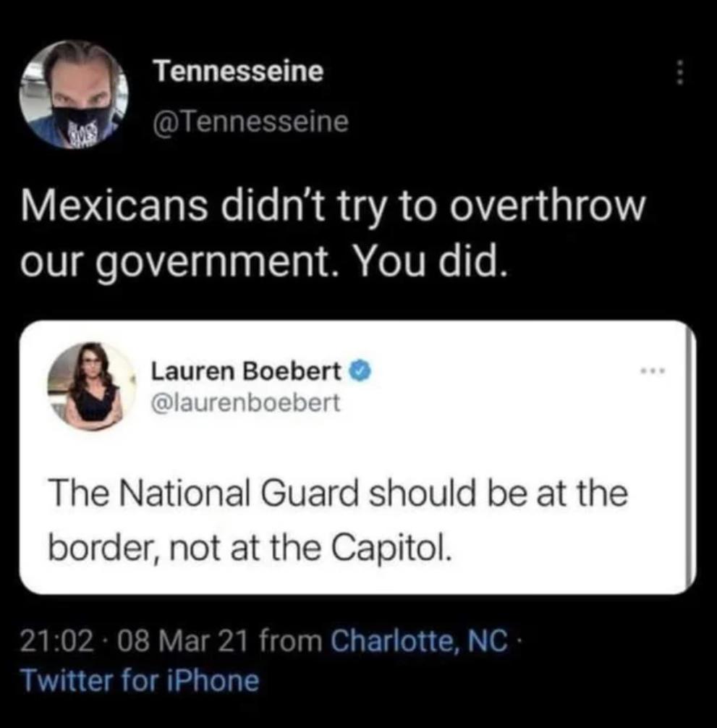Click Lauren Boebert's blue verified badge
Screen dimensions: 717x728
363,371
